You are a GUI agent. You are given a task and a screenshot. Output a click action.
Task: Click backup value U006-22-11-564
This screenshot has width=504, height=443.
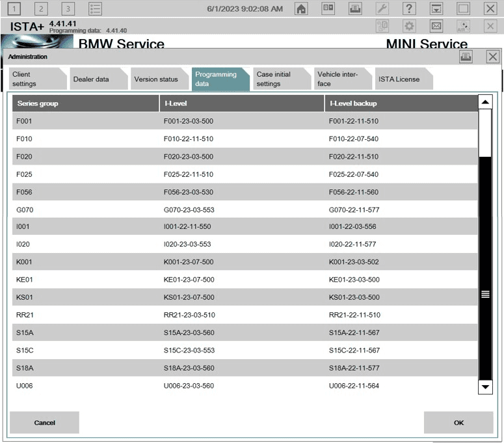[354, 386]
